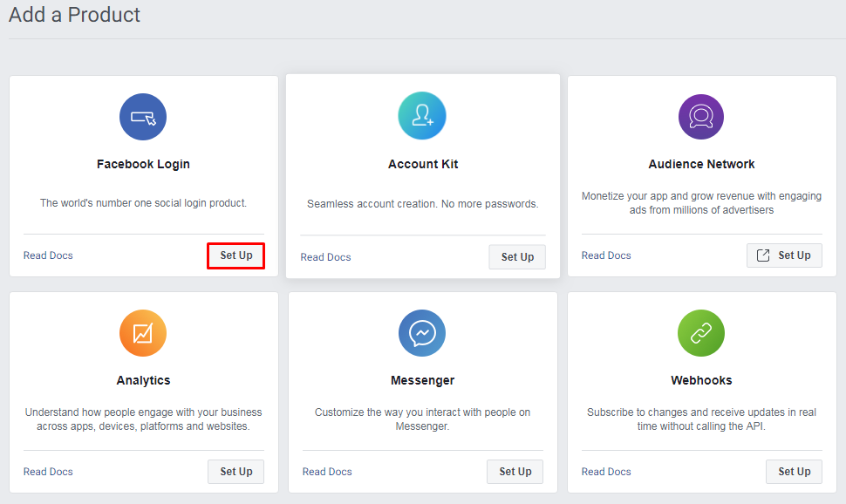Image resolution: width=846 pixels, height=504 pixels.
Task: Open Read Docs for Analytics
Action: [x=48, y=472]
